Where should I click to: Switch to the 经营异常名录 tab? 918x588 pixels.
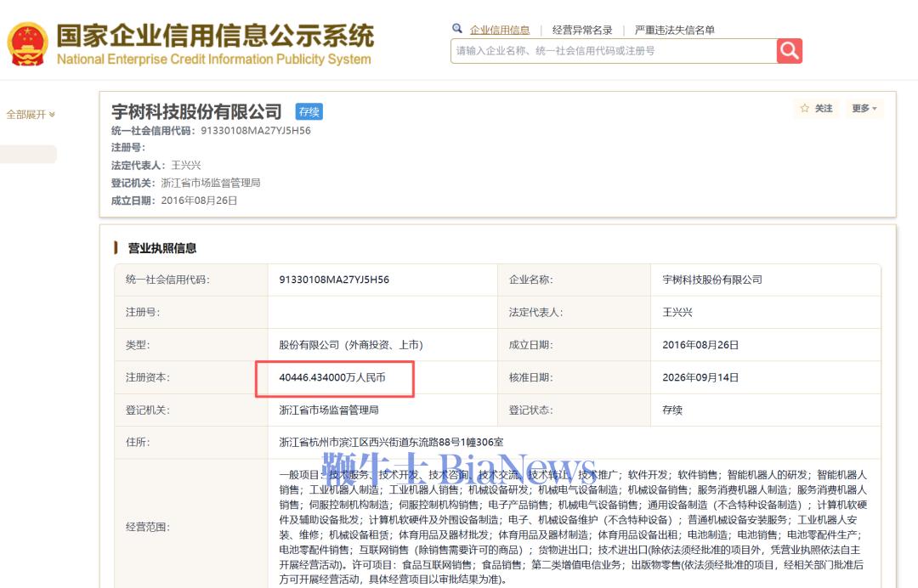(x=582, y=30)
